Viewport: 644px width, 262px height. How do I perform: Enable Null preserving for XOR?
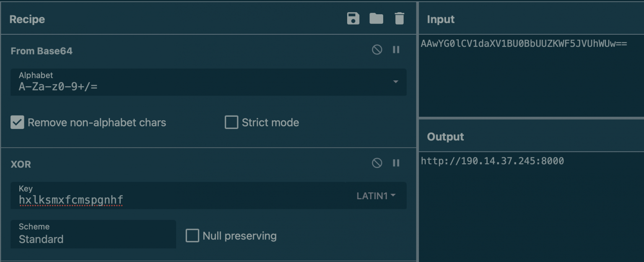(x=192, y=236)
